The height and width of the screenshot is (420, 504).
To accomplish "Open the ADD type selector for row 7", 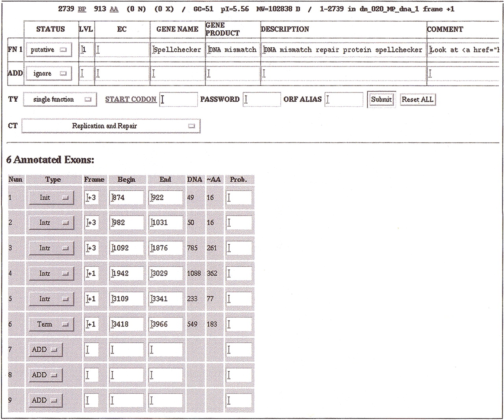I will 45,350.
